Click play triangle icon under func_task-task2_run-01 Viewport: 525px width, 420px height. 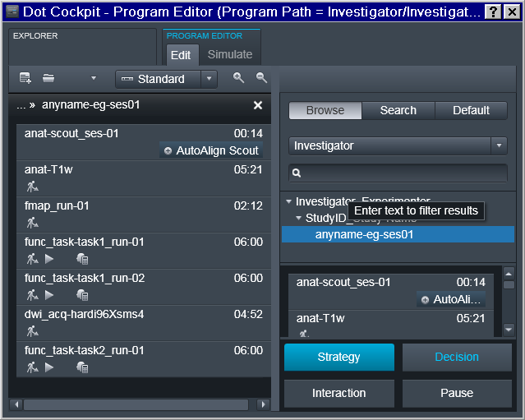click(x=49, y=367)
